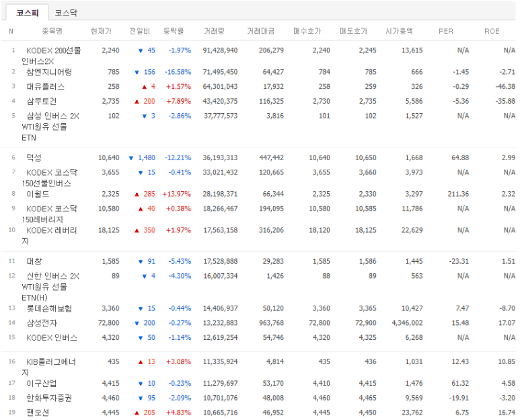Open 삼성 인버스 2X WTI원유 선물 ETN
Viewport: 520px width, 420px height.
pyautogui.click(x=52, y=116)
